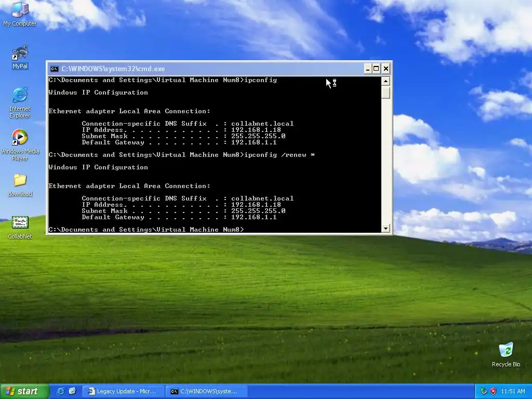Click scroll up arrow in cmd window

[x=385, y=81]
